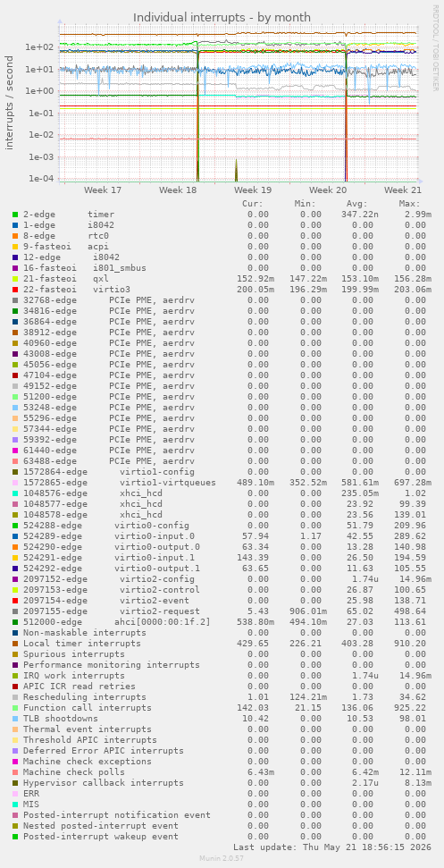Image resolution: width=444 pixels, height=868 pixels.
Task: Click the Week 17 axis label
Action: (x=103, y=190)
